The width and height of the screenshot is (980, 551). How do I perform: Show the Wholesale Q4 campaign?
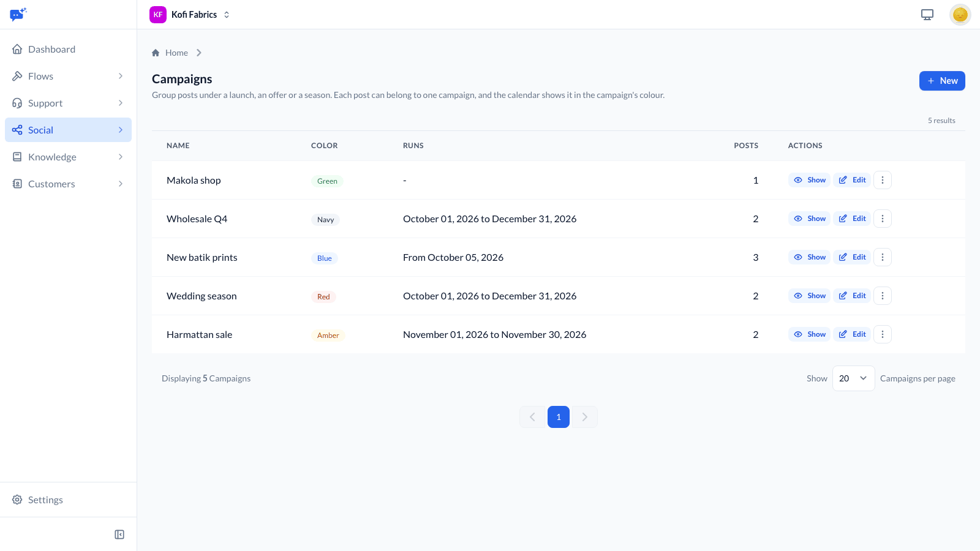click(x=810, y=219)
